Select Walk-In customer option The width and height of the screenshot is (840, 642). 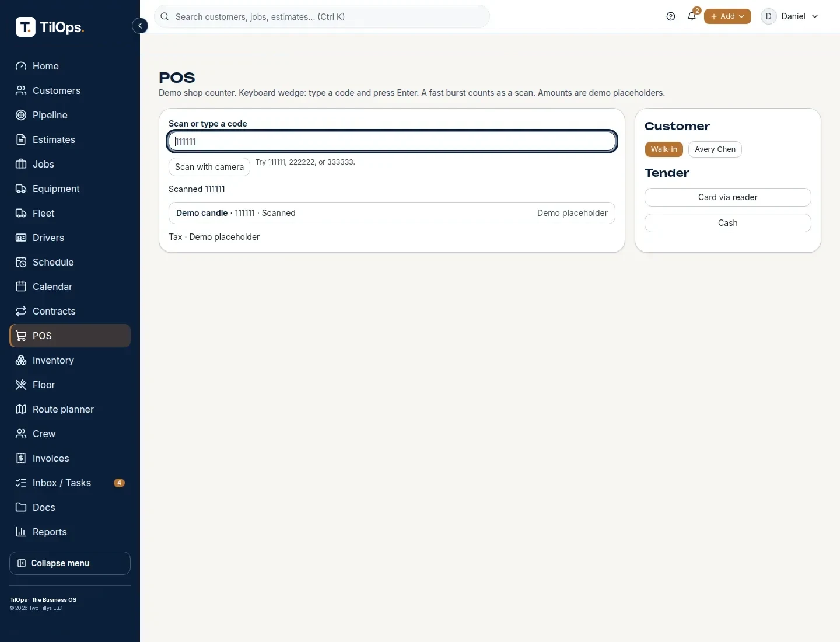664,149
